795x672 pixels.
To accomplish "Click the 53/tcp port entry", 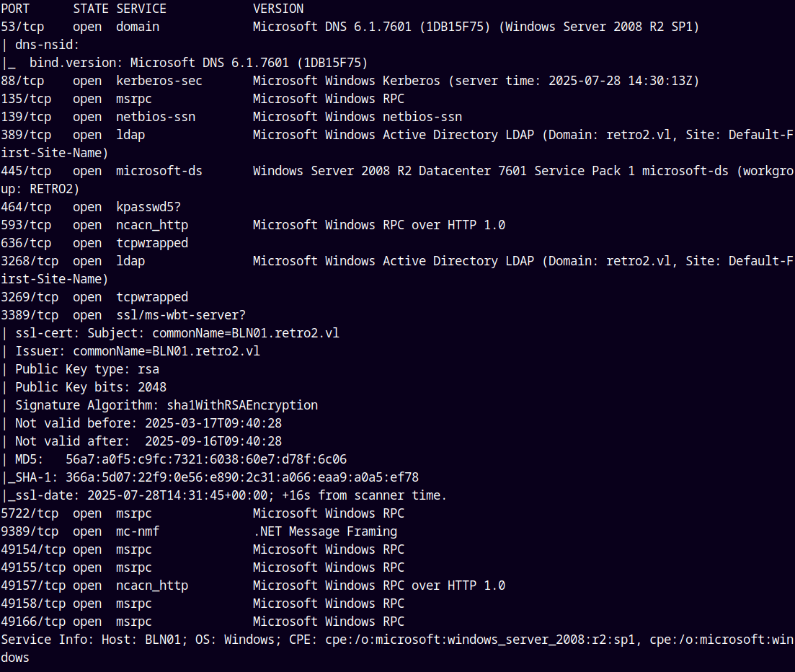I will coord(22,27).
